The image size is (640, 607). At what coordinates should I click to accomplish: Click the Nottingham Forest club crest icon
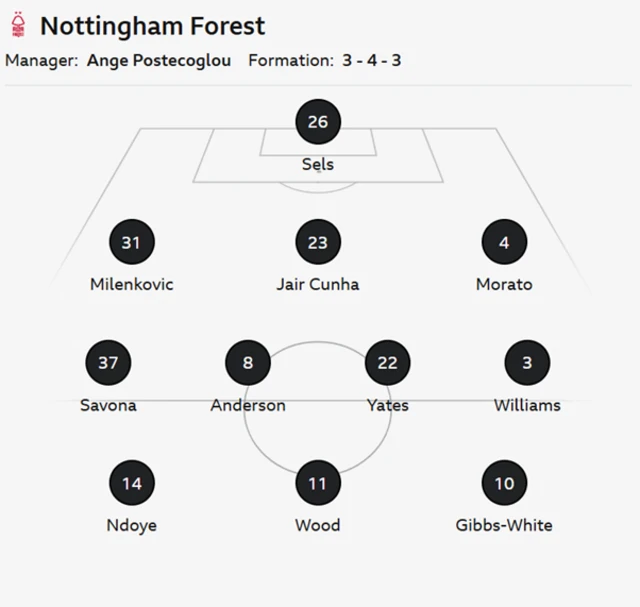[x=18, y=25]
